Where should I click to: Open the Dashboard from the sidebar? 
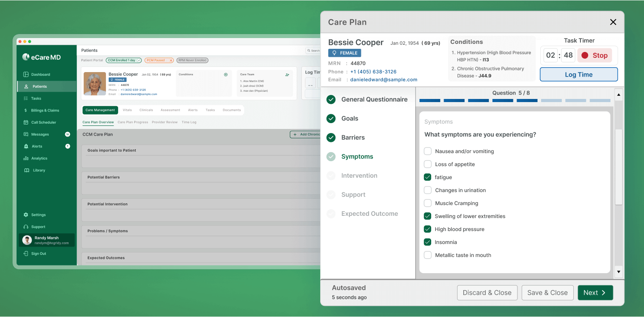(40, 74)
